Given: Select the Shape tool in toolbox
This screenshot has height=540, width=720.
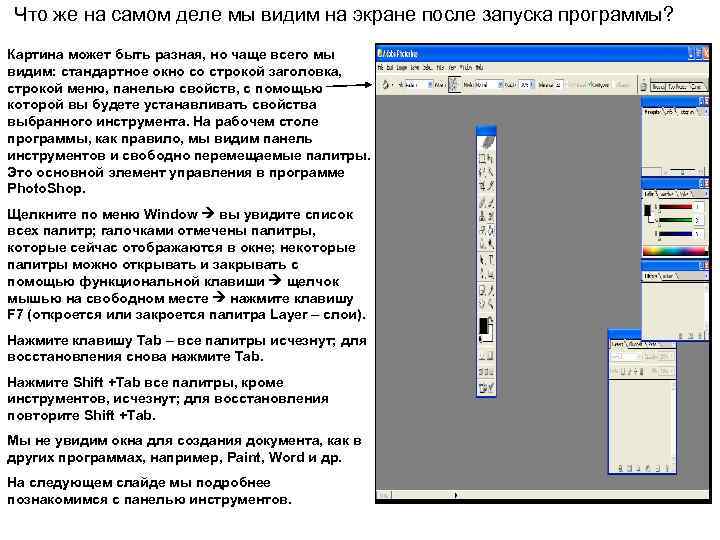Looking at the screenshot, I should coord(490,274).
